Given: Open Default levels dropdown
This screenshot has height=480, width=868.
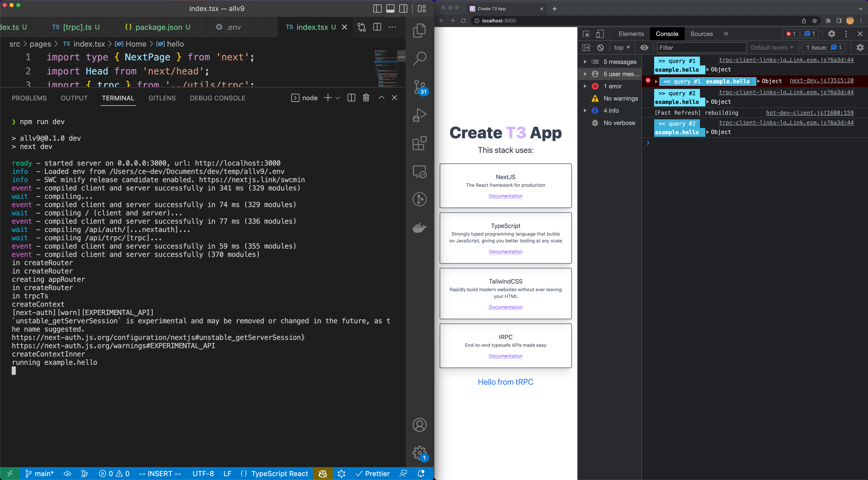Looking at the screenshot, I should (x=772, y=48).
